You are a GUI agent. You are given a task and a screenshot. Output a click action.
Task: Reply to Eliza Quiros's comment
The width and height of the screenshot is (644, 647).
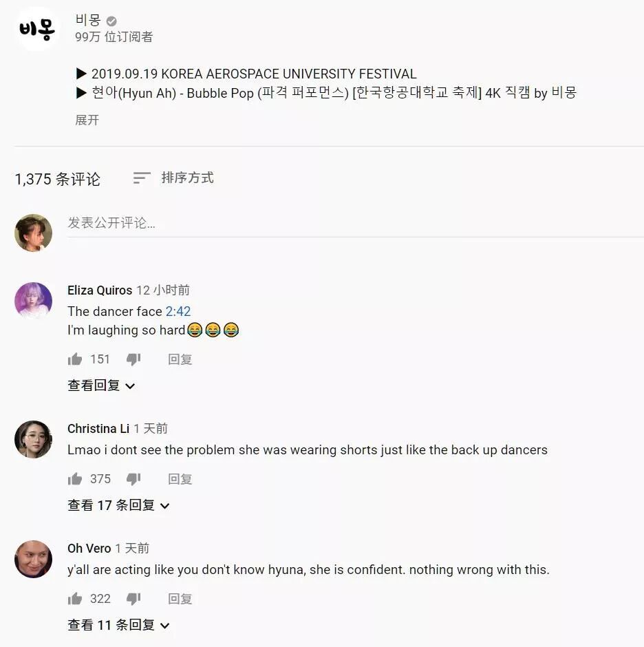tap(180, 359)
